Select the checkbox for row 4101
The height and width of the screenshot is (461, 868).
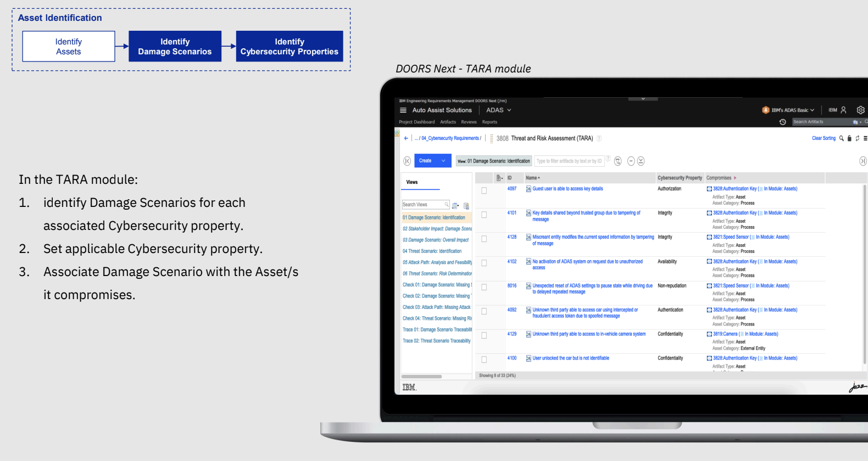(x=484, y=215)
